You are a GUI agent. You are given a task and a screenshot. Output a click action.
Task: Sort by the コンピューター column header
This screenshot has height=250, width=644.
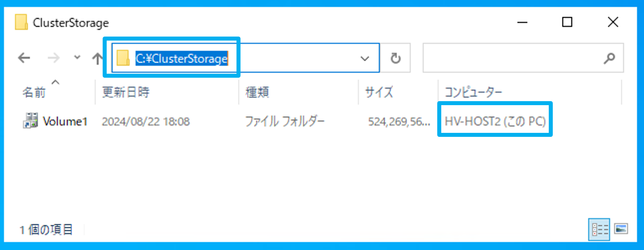(473, 92)
